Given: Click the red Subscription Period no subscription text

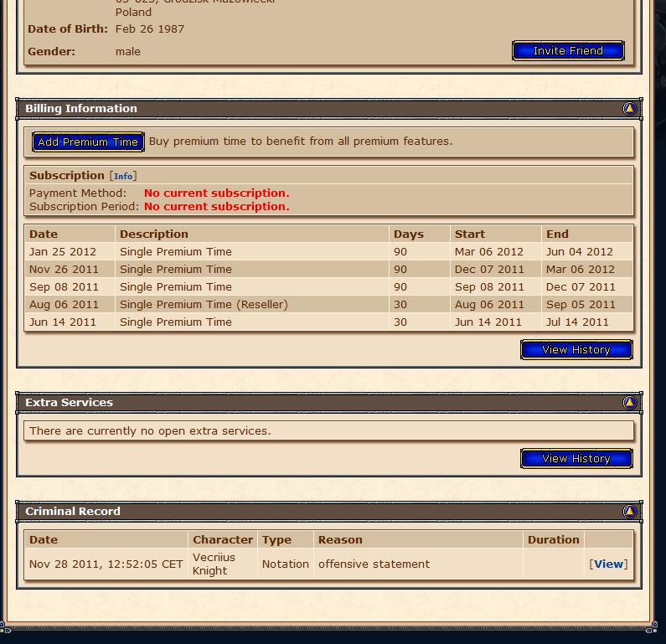Looking at the screenshot, I should click(217, 207).
